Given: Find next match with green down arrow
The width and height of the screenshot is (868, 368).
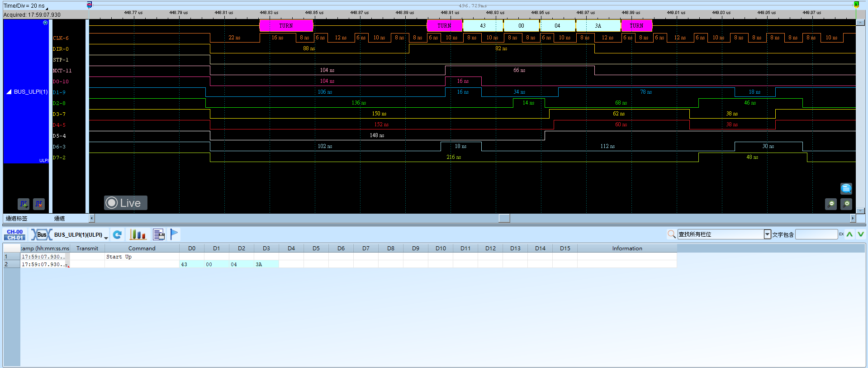Looking at the screenshot, I should (861, 234).
